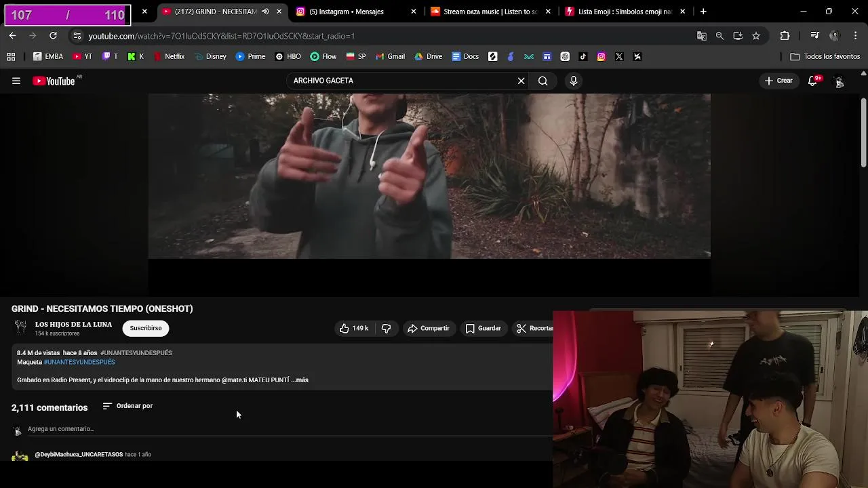Open the YouTube account avatar menu
The width and height of the screenshot is (868, 488).
click(x=839, y=81)
